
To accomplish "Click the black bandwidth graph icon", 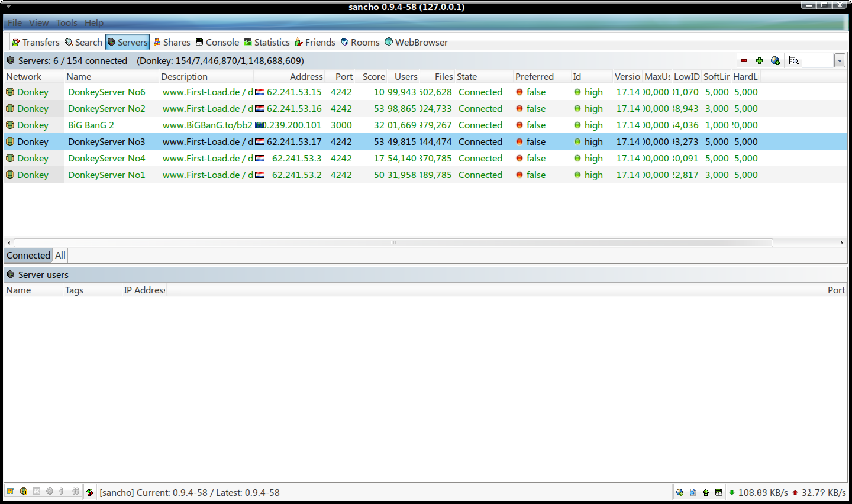I will (719, 492).
